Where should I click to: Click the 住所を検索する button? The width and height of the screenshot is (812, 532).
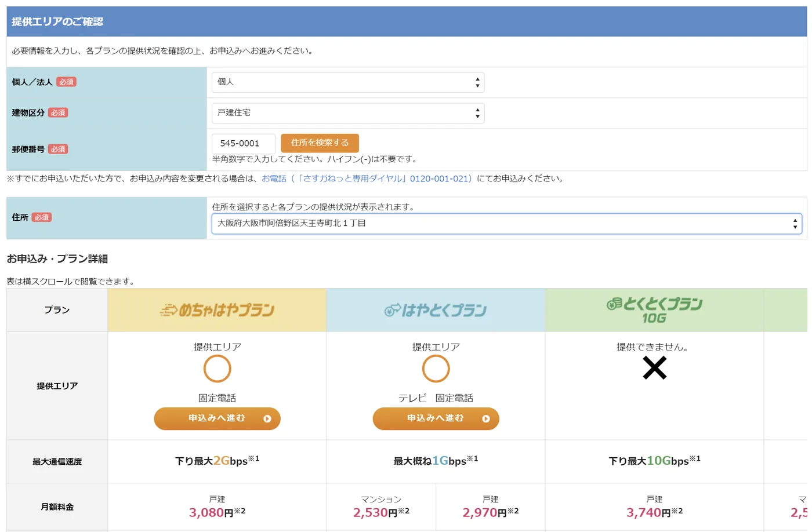pos(320,143)
